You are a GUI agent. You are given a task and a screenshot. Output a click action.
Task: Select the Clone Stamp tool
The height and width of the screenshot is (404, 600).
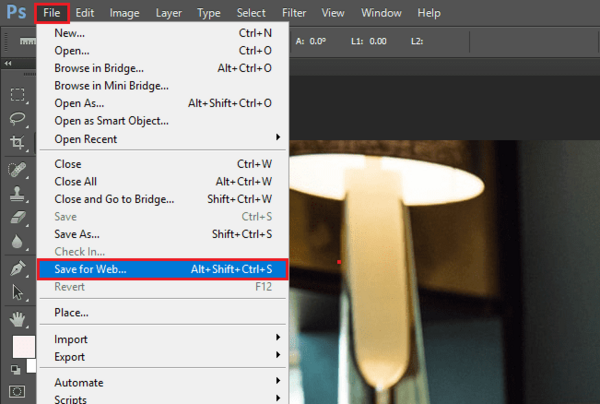click(17, 194)
